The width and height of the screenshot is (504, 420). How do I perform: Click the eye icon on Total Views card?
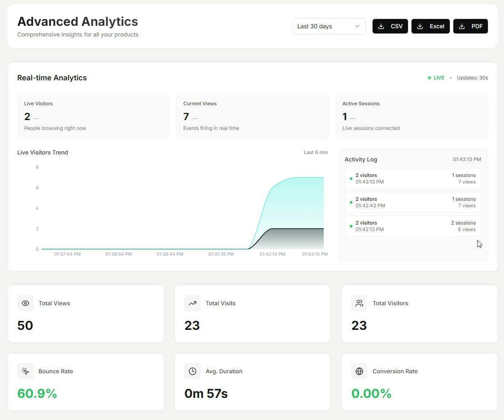pyautogui.click(x=25, y=303)
